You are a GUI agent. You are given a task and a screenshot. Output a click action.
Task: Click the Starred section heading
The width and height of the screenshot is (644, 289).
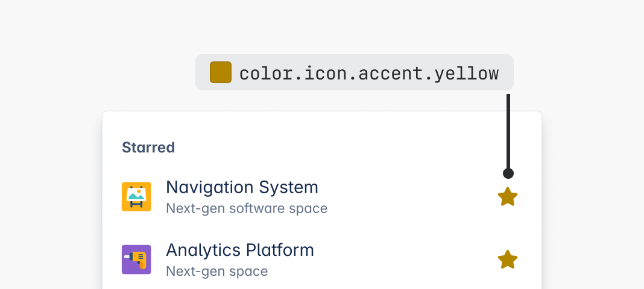148,148
